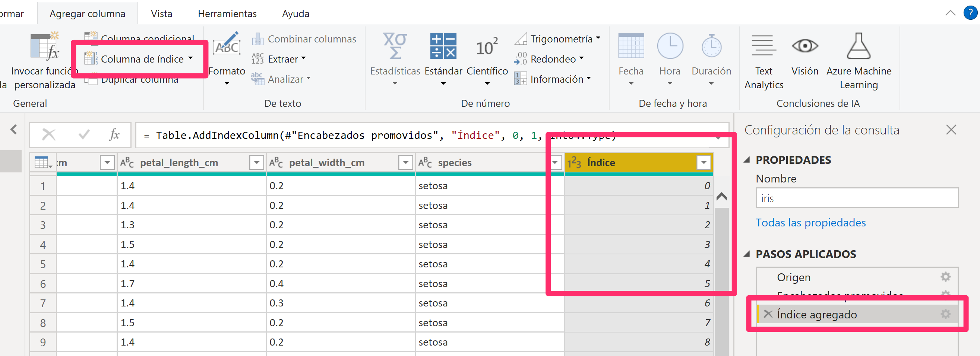The width and height of the screenshot is (980, 356).
Task: Click the fx function icon
Action: click(x=114, y=135)
